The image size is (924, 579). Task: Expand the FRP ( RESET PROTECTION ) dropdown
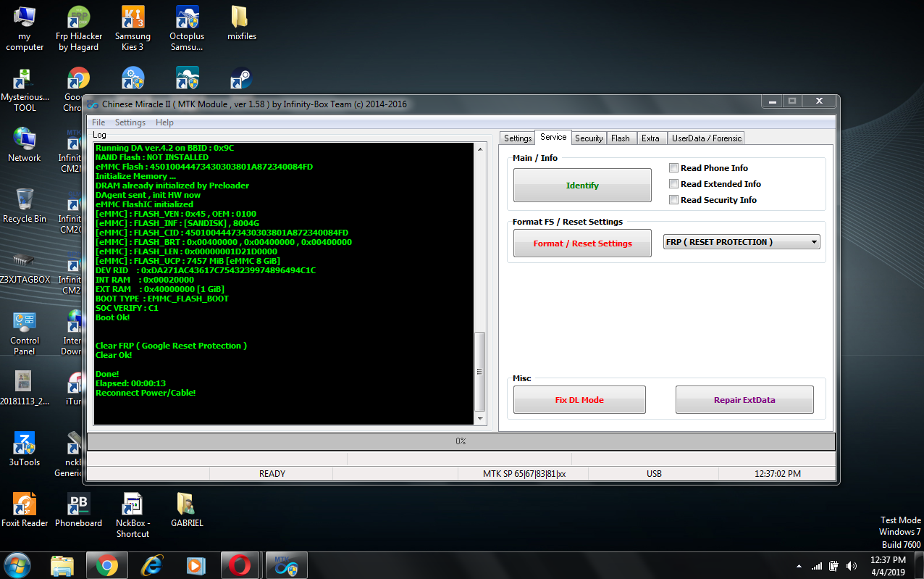(x=815, y=242)
